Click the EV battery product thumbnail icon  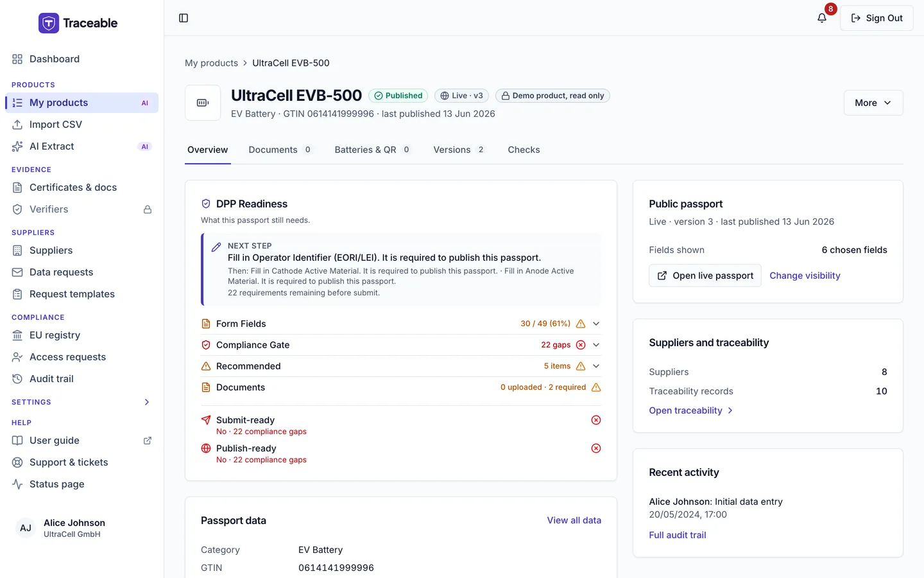click(203, 103)
